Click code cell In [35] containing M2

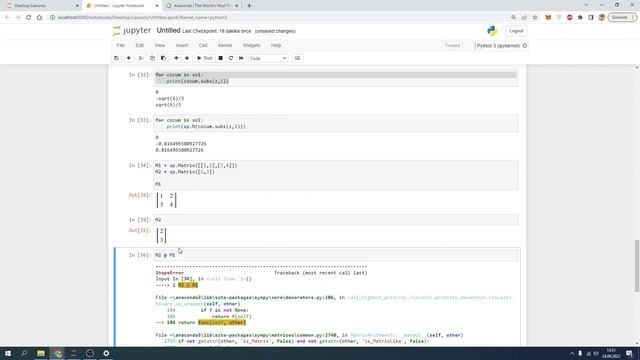point(336,220)
